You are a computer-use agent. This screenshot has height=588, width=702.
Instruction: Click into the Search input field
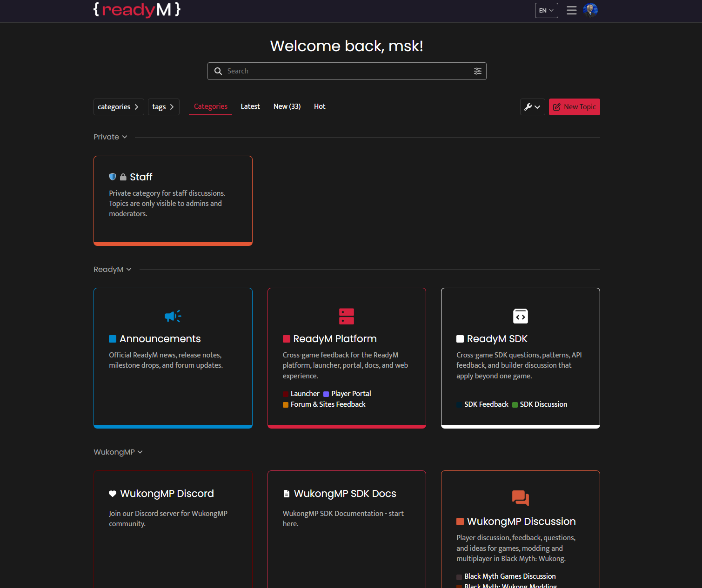pos(347,71)
